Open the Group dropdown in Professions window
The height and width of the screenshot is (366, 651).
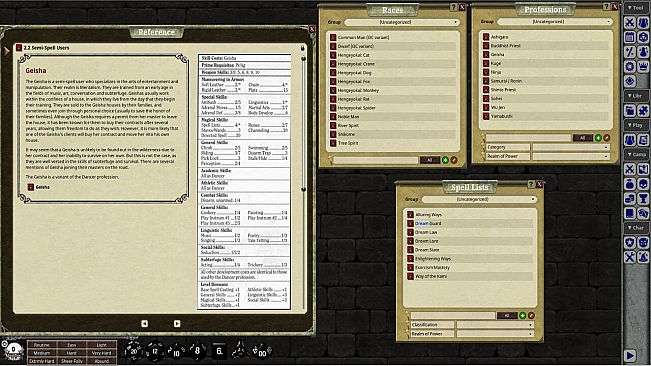pos(555,22)
